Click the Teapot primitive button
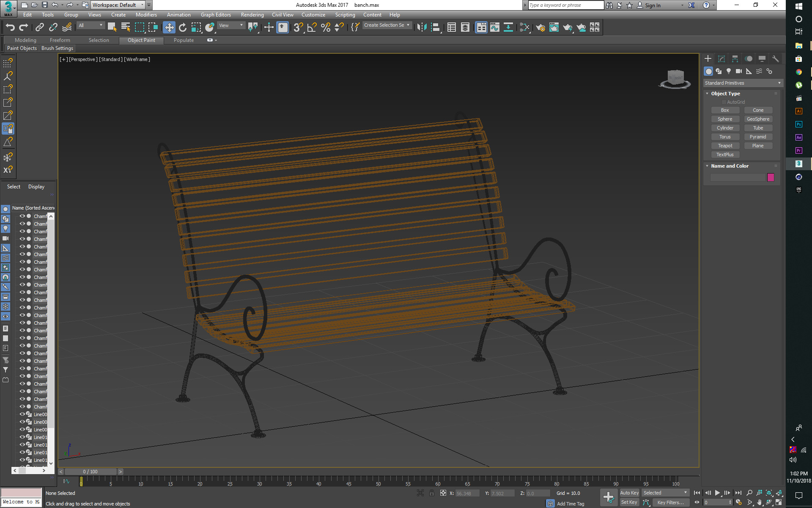The height and width of the screenshot is (508, 812). 725,146
